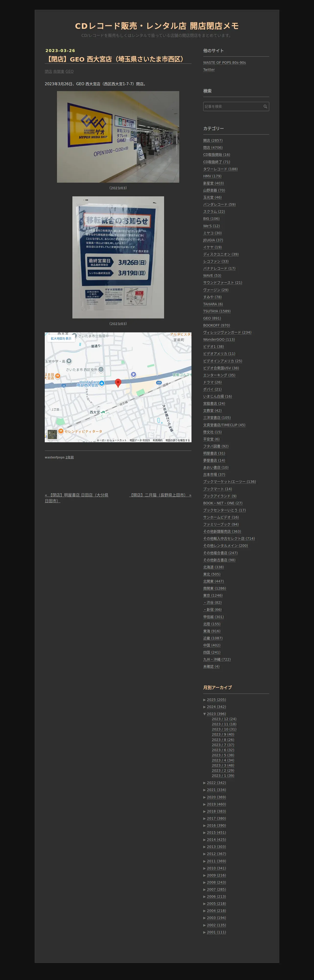Open the GEO (891) category
The image size is (314, 980).
tap(212, 318)
